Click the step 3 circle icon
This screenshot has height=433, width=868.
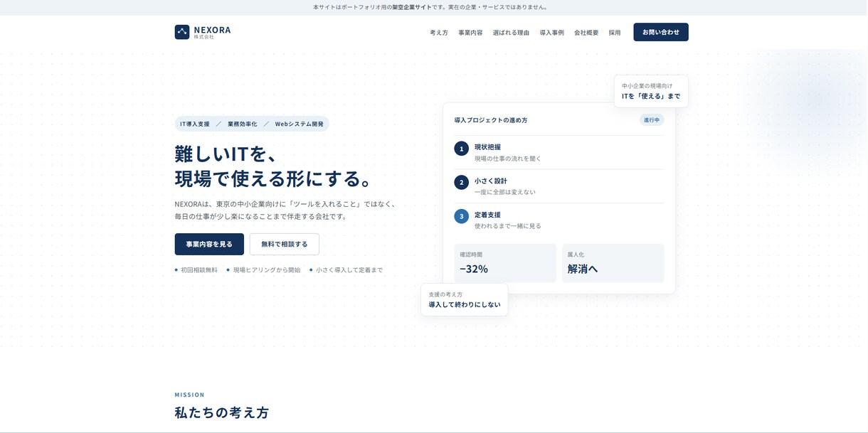[x=462, y=216]
